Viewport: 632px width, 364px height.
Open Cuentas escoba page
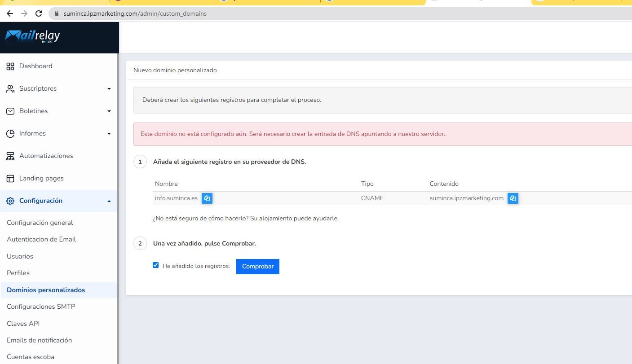31,357
